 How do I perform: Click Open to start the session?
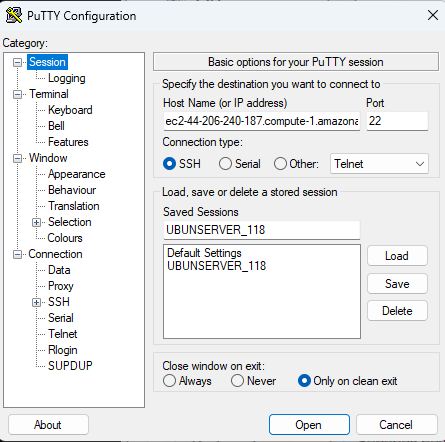pos(309,425)
